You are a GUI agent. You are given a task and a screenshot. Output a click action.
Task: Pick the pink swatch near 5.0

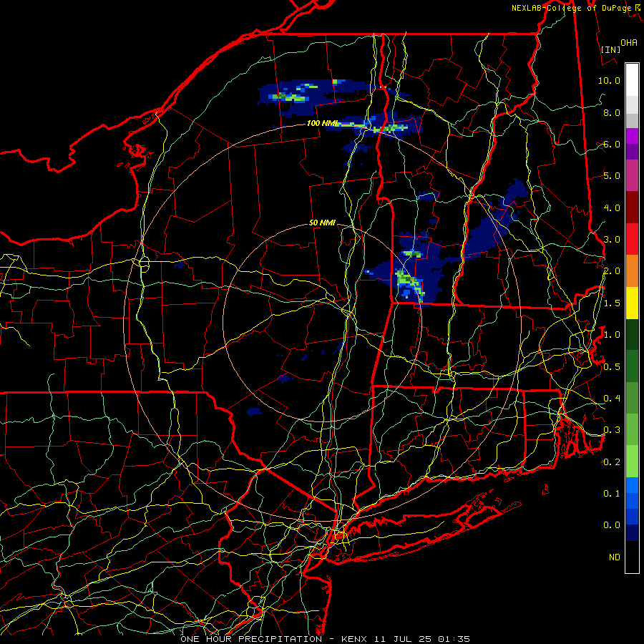(x=632, y=176)
